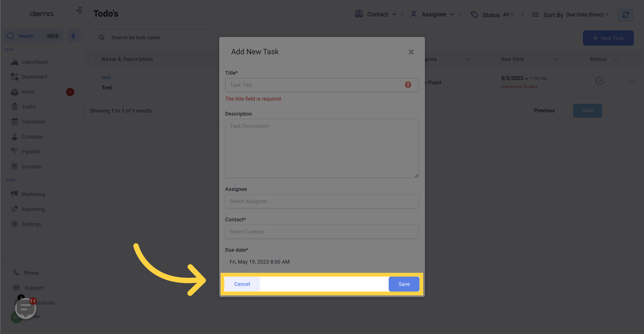Click the Pipeline funnel icon
The image size is (644, 334).
15,151
